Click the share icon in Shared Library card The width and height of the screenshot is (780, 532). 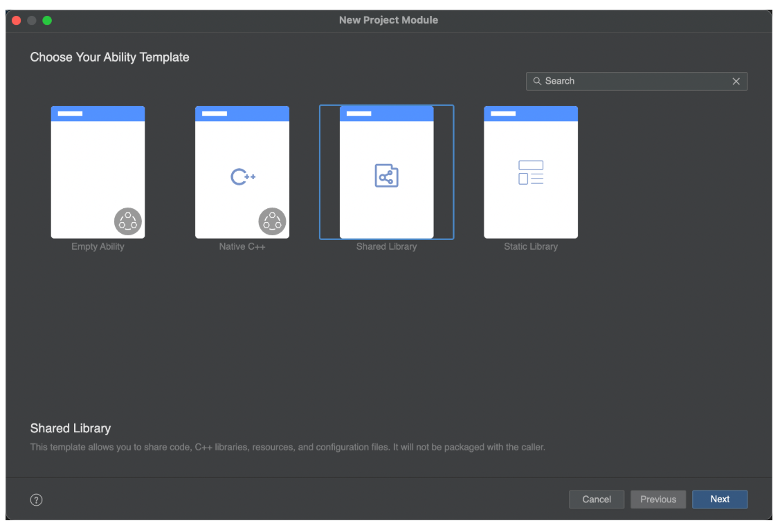[x=386, y=176]
